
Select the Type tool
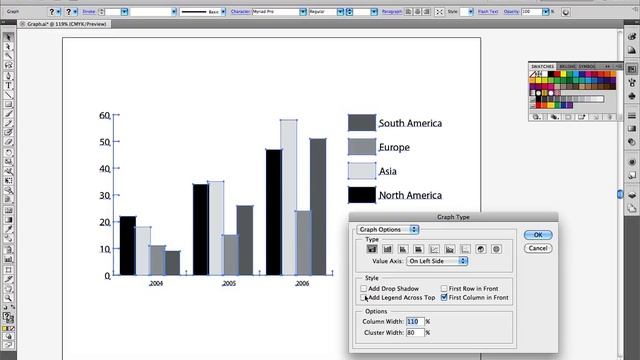click(x=8, y=85)
